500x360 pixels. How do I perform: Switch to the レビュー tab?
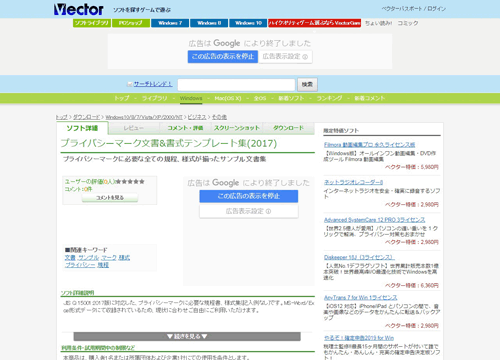[x=134, y=128]
